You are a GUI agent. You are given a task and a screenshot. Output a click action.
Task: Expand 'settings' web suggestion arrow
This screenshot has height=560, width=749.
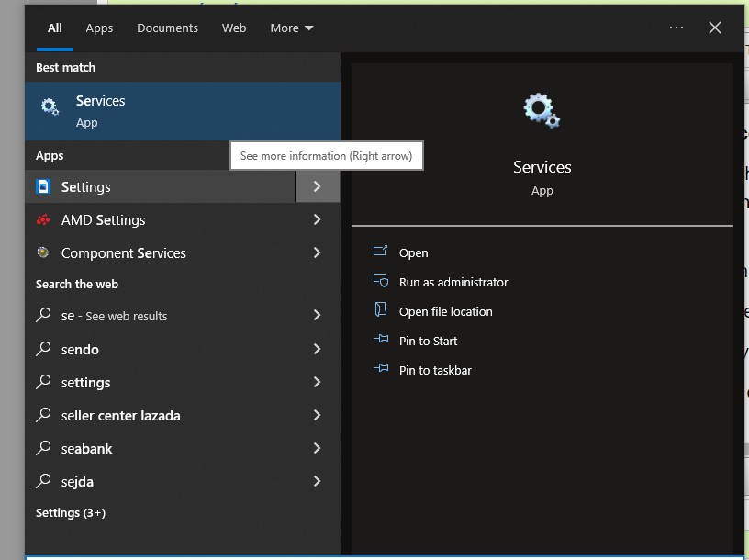318,382
